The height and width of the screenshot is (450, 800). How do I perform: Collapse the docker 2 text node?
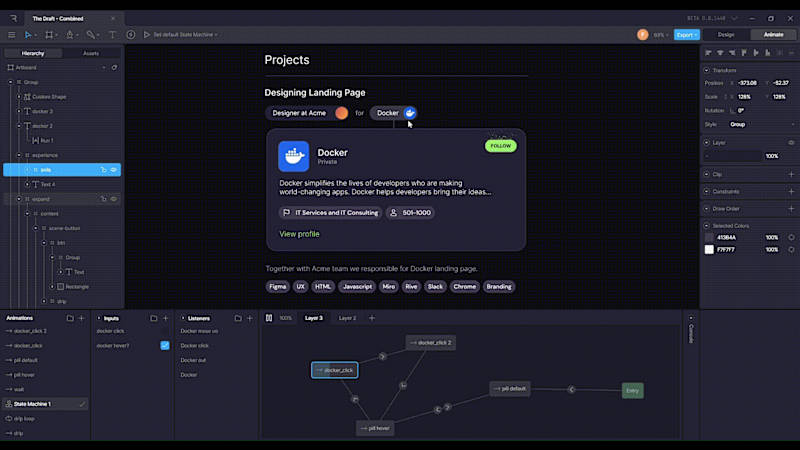click(x=19, y=126)
